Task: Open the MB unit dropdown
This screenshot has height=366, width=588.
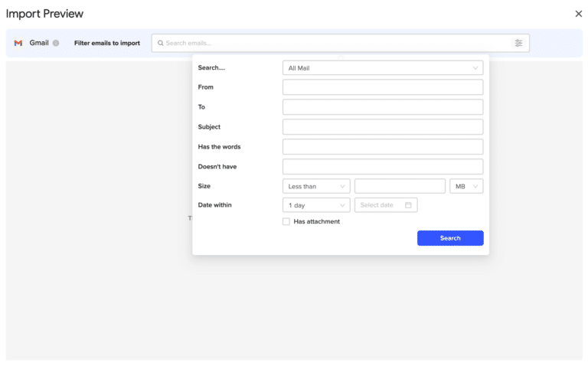Action: click(466, 186)
